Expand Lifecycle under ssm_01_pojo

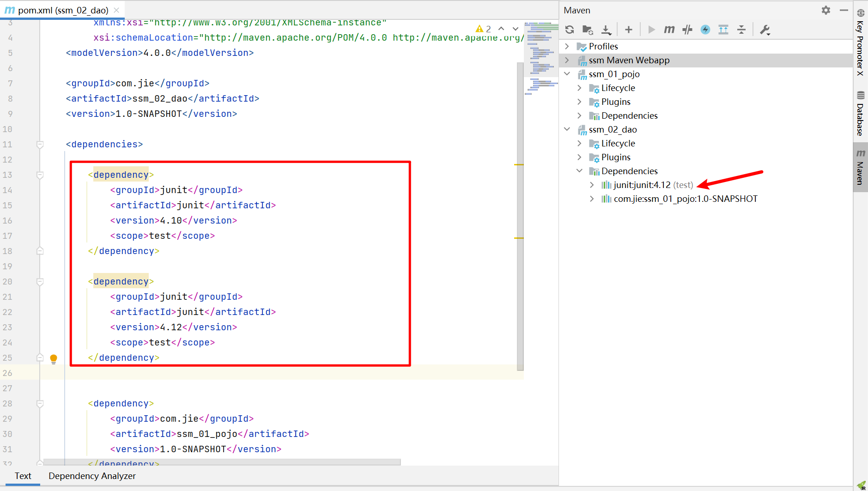580,88
